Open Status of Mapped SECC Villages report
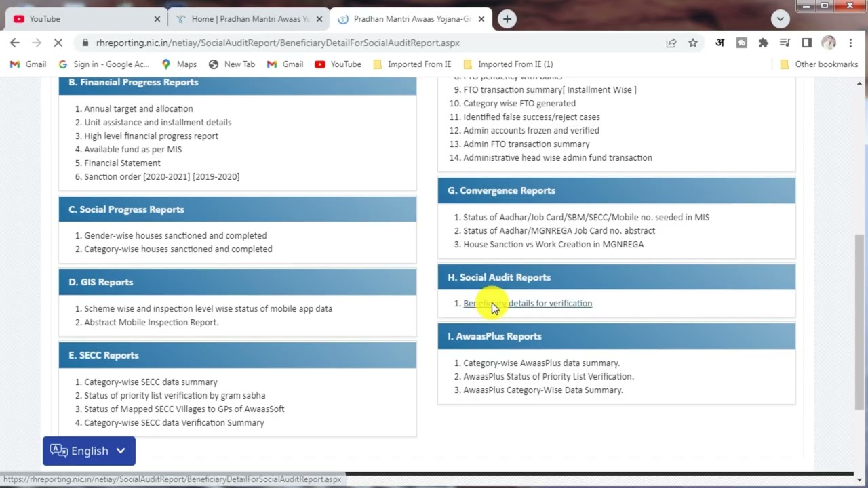 (184, 409)
